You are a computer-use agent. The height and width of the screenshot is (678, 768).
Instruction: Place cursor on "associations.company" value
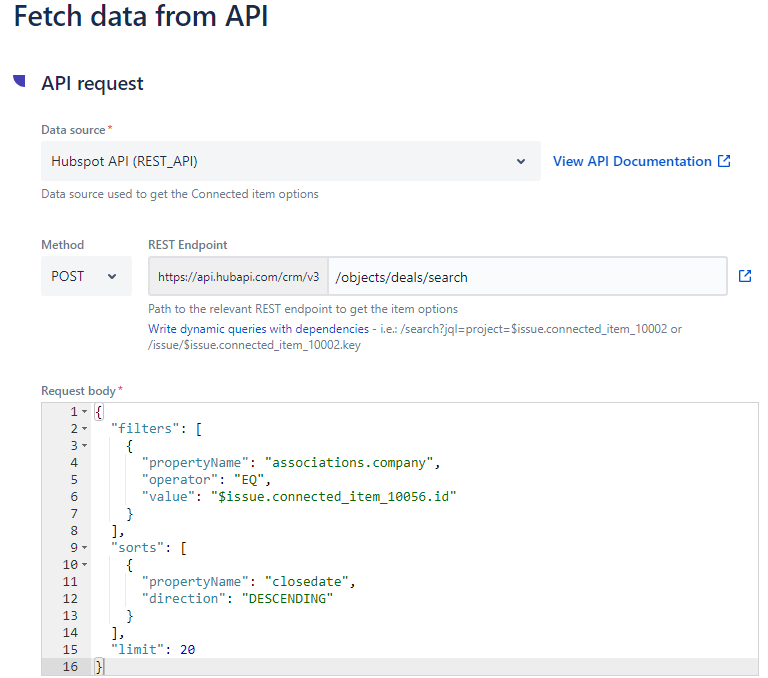click(350, 463)
